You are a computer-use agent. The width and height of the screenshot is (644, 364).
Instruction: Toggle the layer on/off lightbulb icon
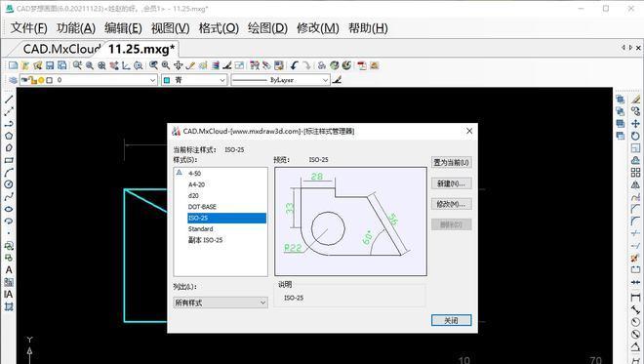pyautogui.click(x=41, y=80)
